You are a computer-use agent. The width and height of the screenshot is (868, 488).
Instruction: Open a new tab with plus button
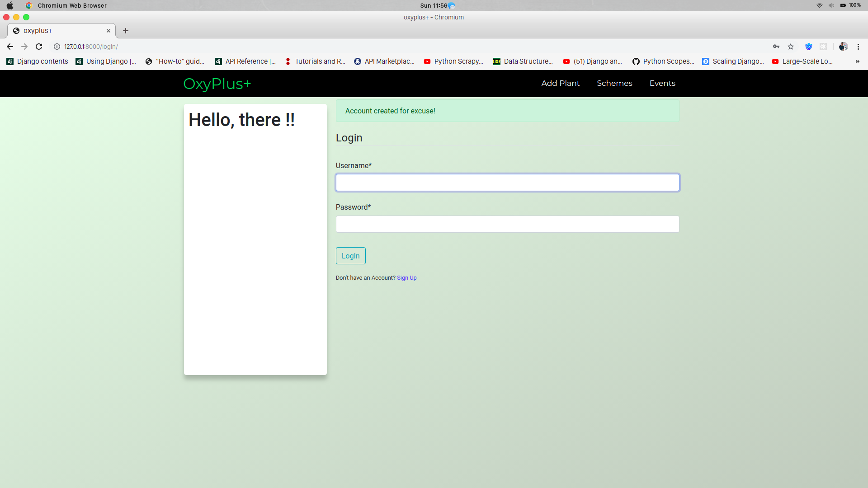point(126,31)
